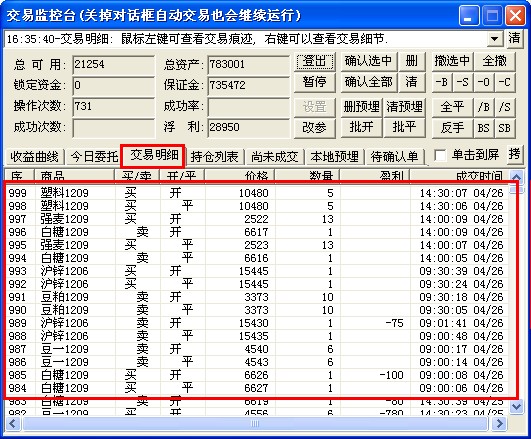Click the -C cancel button
Image resolution: width=531 pixels, height=439 pixels.
click(x=504, y=82)
